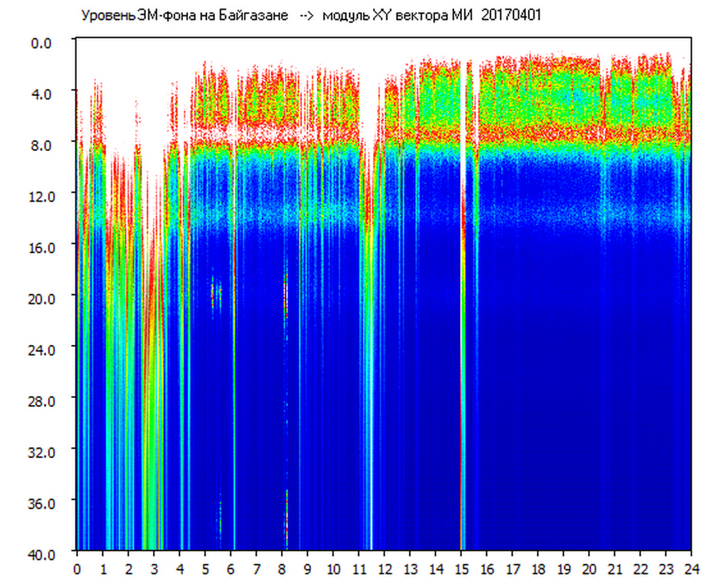Click the 28.0 vertical axis label
This screenshot has width=716, height=588.
50,400
